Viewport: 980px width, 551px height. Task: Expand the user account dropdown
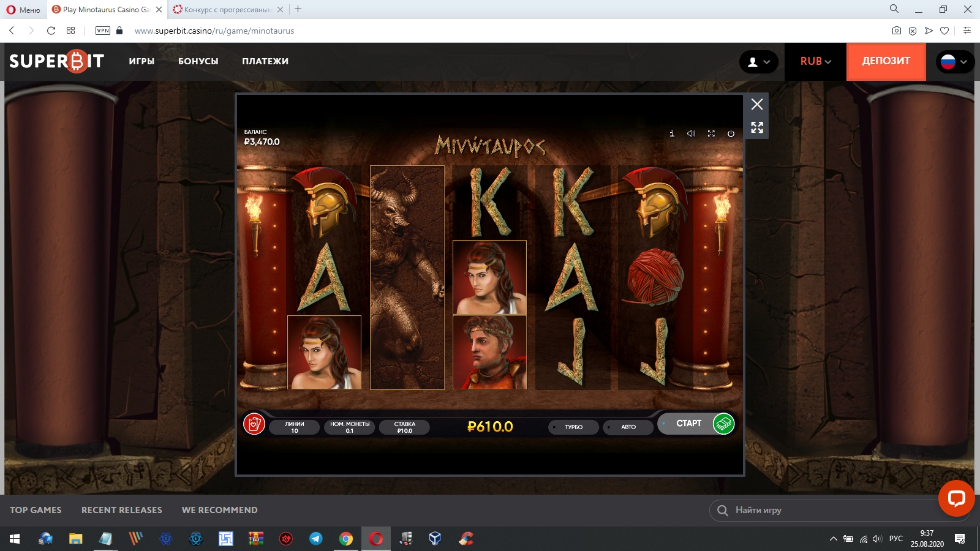coord(759,62)
